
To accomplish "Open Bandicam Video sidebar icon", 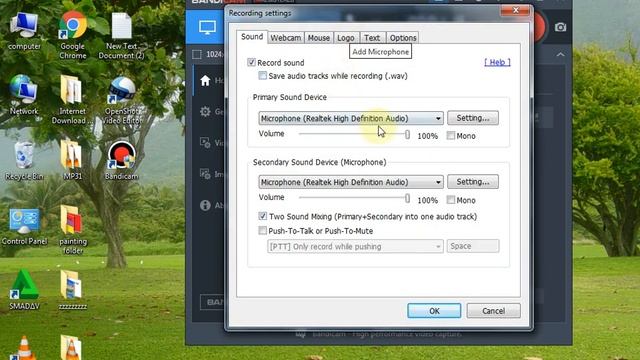I will point(205,142).
